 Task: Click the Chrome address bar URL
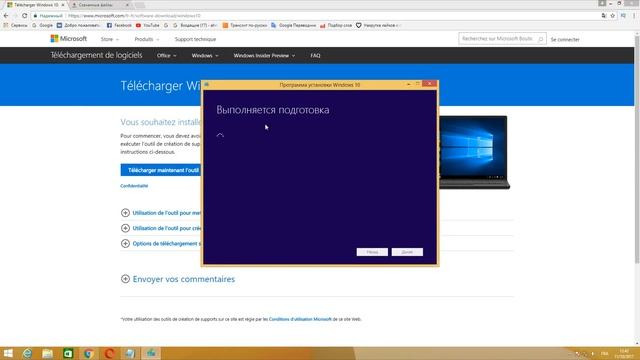point(134,16)
